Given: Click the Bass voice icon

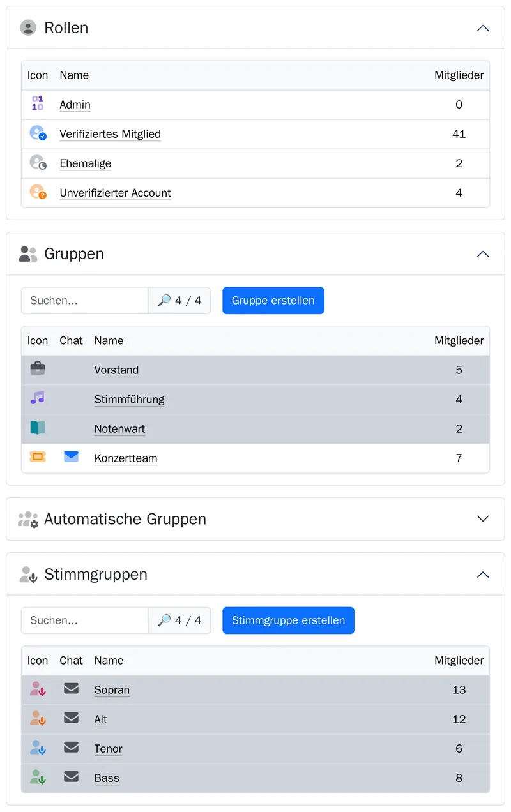Looking at the screenshot, I should point(38,777).
